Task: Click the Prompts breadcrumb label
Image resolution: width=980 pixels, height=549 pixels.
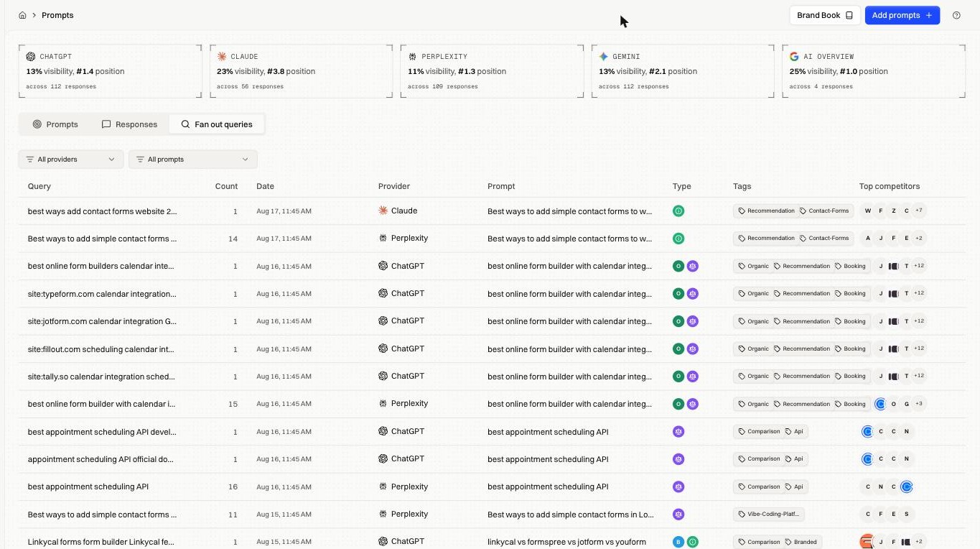Action: (x=57, y=15)
